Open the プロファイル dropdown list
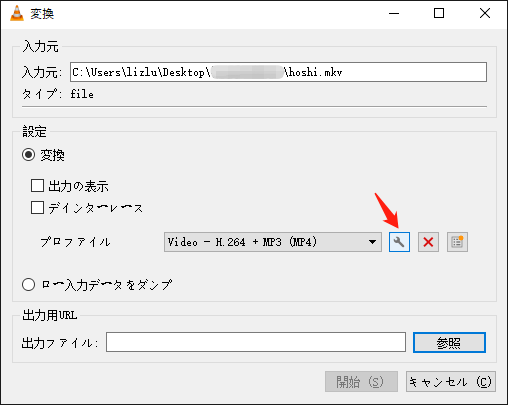The height and width of the screenshot is (405, 508). (x=273, y=242)
